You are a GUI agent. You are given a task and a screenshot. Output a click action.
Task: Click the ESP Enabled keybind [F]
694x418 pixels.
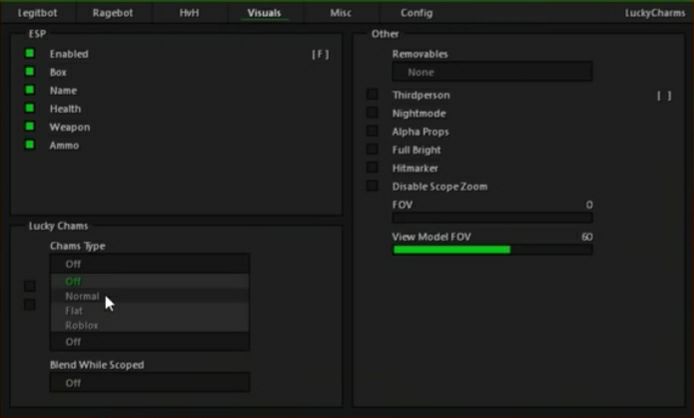click(320, 54)
